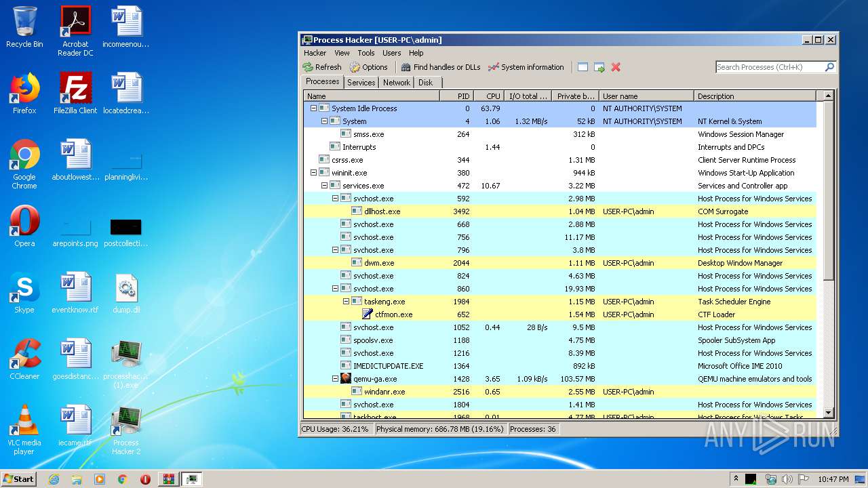
Task: Open the Recycle Bin desktop icon
Action: tap(24, 27)
